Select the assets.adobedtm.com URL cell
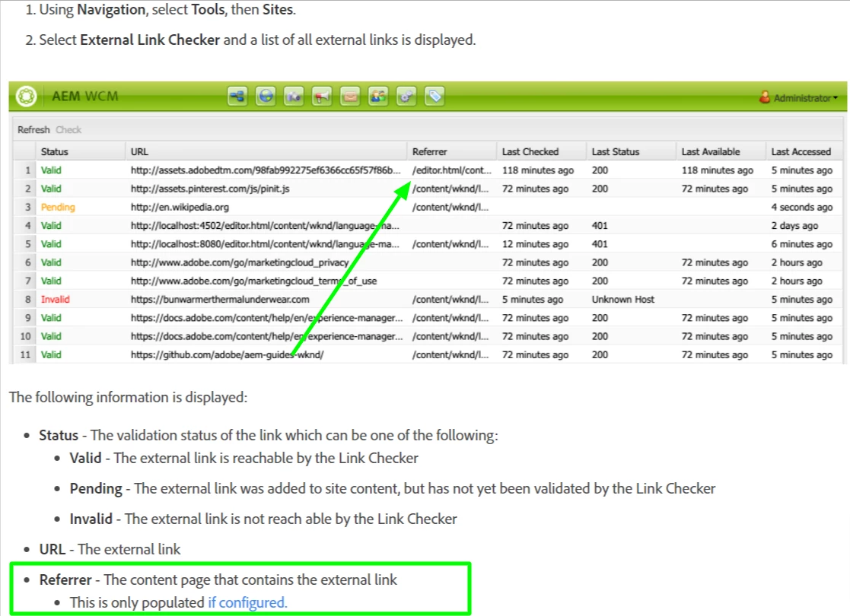This screenshot has width=850, height=616. [x=266, y=170]
